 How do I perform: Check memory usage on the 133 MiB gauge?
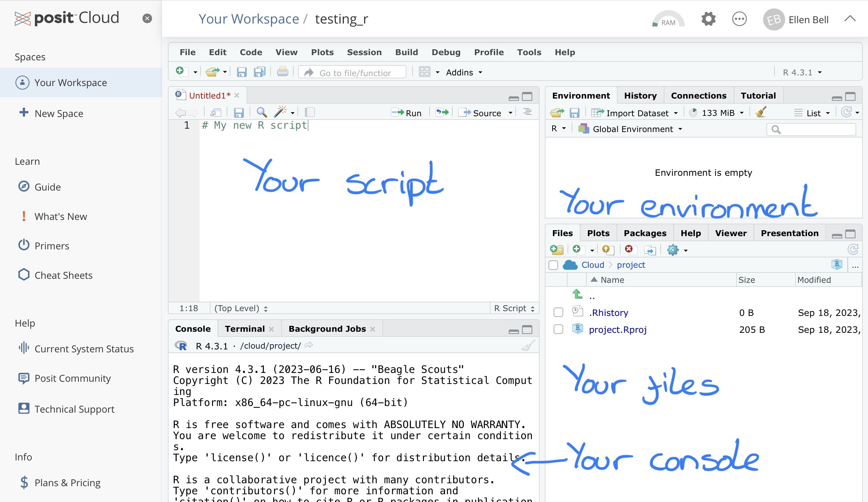point(715,113)
